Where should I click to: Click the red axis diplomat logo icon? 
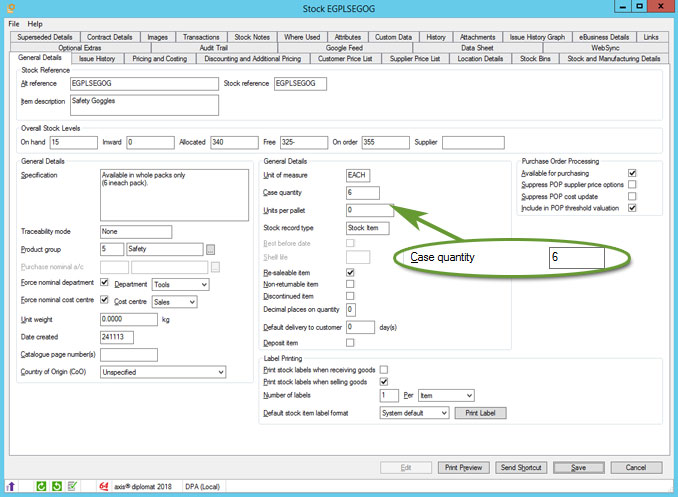[x=101, y=487]
